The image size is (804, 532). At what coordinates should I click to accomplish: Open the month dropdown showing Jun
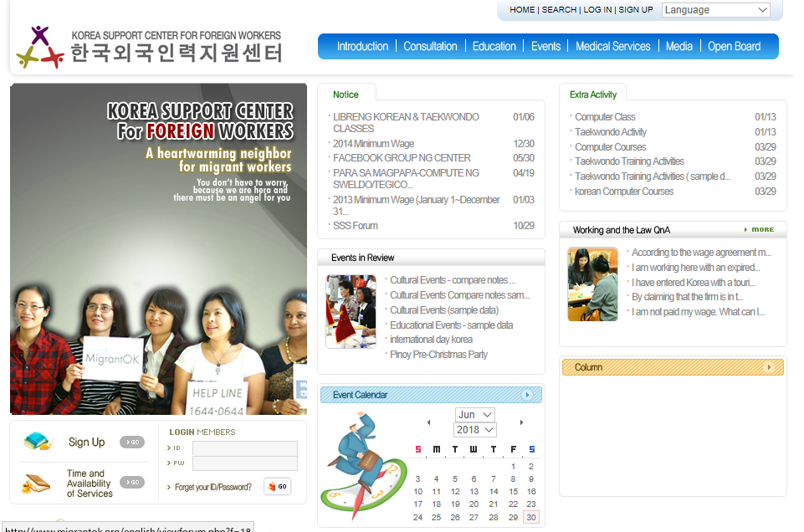(474, 415)
